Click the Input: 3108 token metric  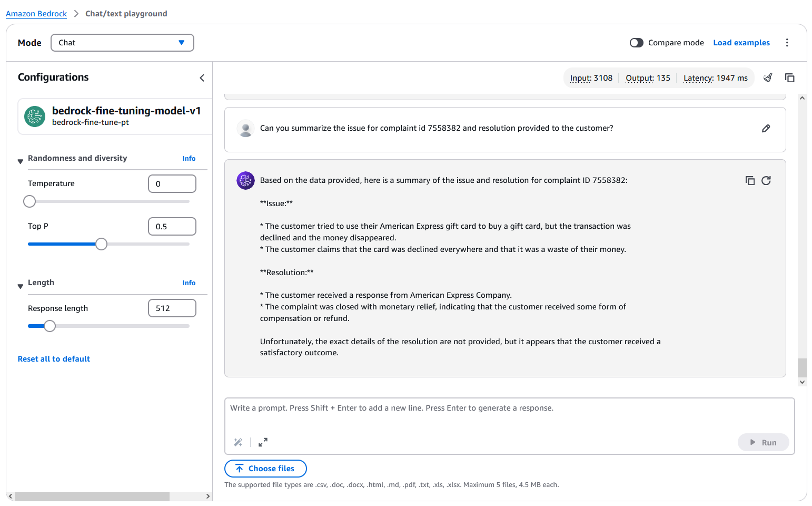click(591, 78)
